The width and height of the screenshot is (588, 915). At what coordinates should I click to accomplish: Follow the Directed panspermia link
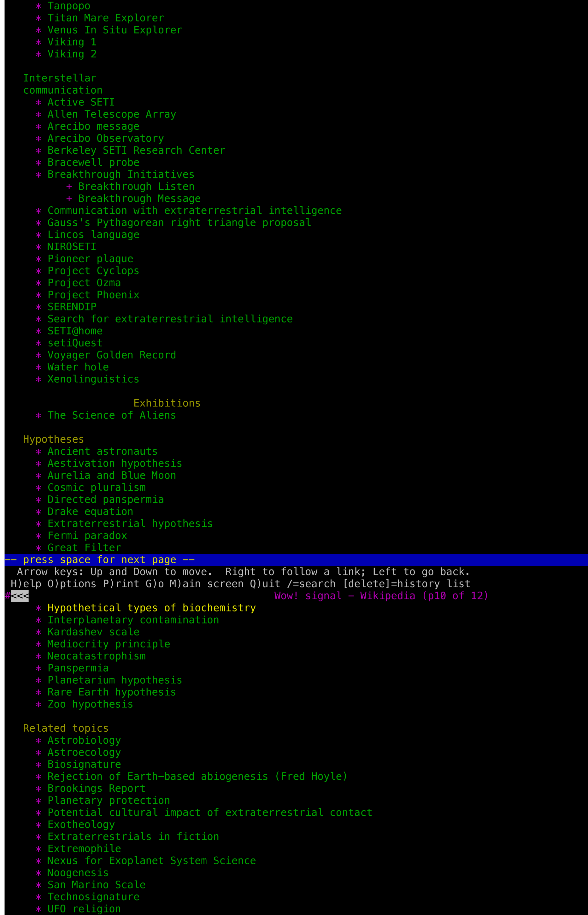click(x=106, y=499)
